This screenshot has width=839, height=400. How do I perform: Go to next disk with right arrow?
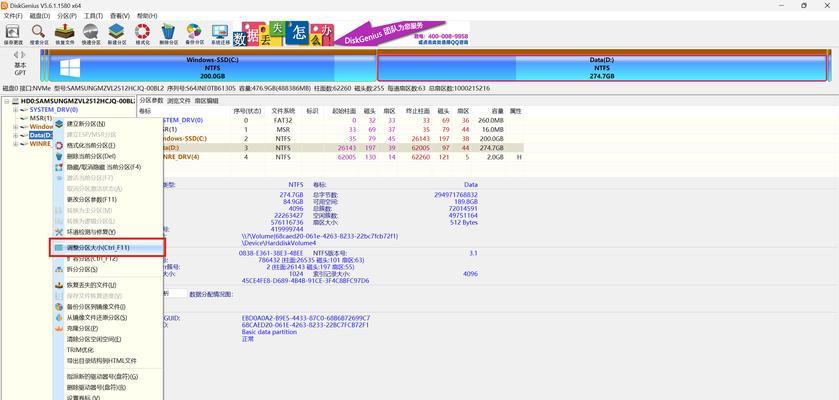pyautogui.click(x=23, y=55)
